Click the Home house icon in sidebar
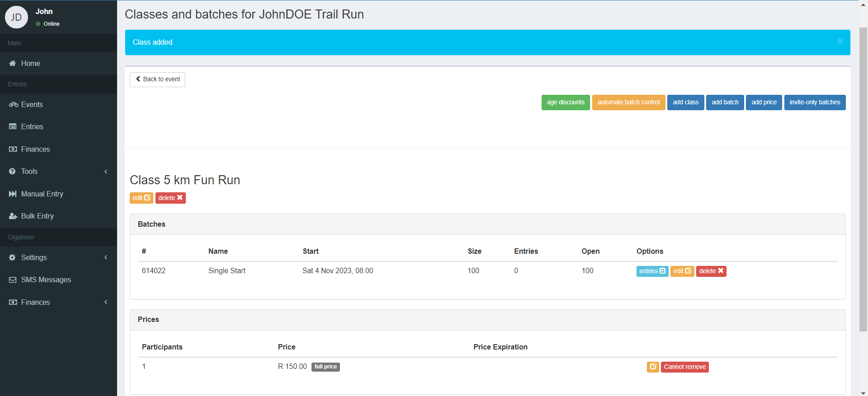The height and width of the screenshot is (396, 868). 13,64
